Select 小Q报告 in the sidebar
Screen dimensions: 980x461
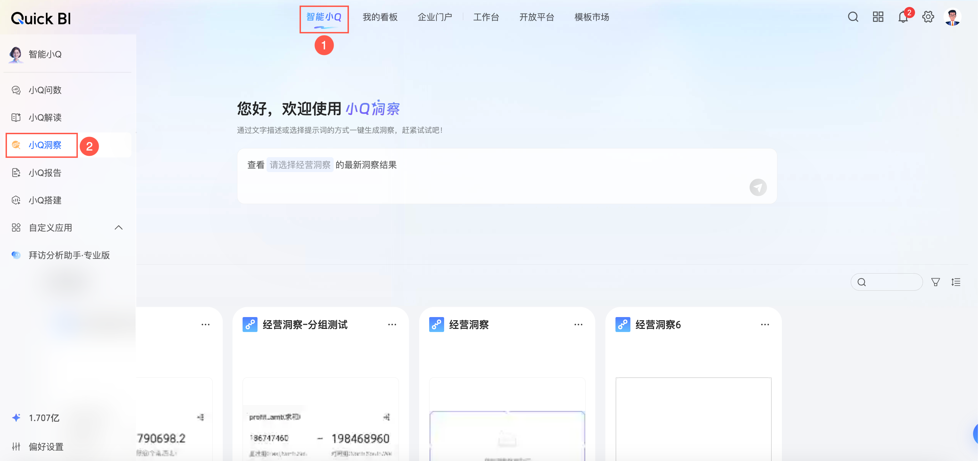45,173
